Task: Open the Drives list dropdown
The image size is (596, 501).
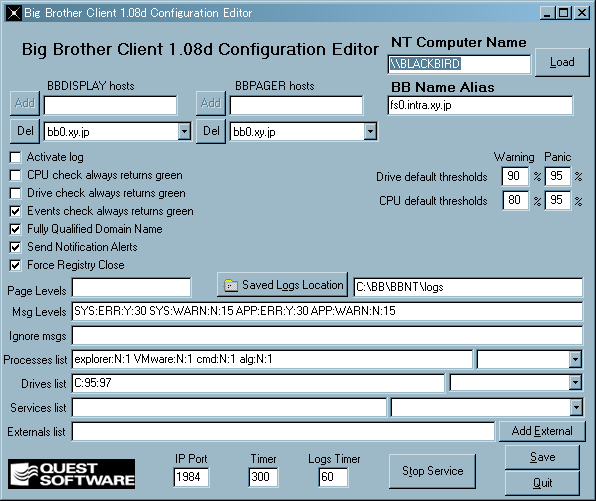Action: tap(575, 383)
